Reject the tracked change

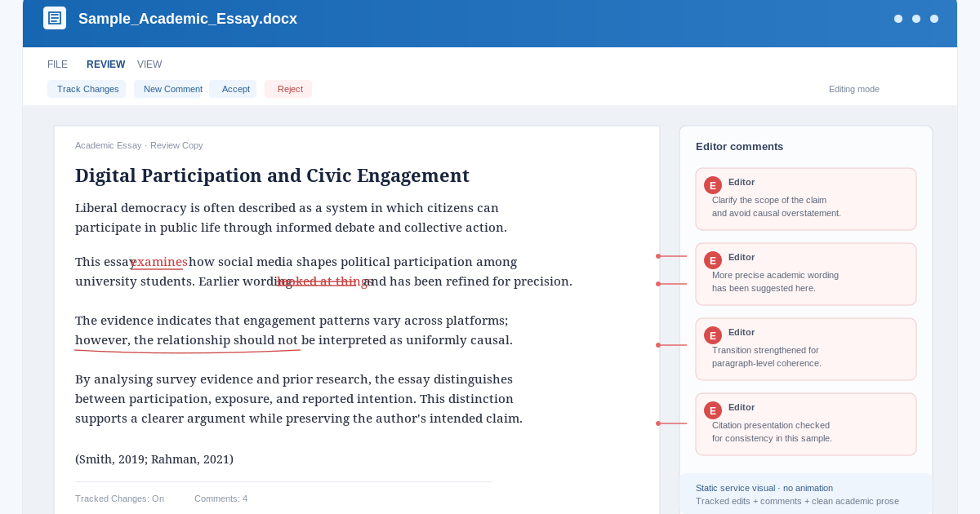pyautogui.click(x=288, y=89)
